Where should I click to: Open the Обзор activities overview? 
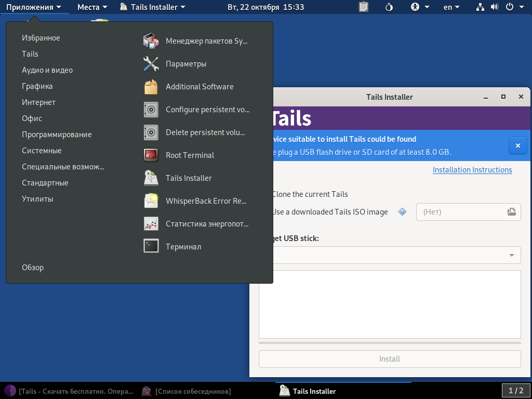pos(33,268)
